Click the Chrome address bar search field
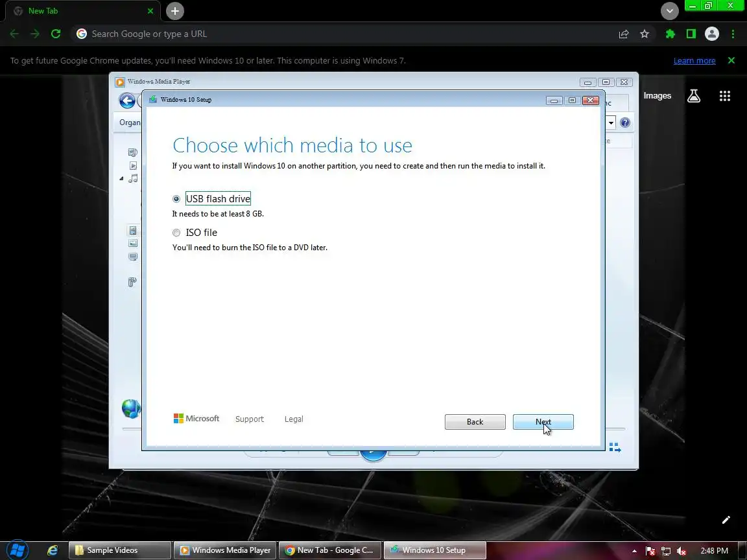The image size is (747, 560). 343,34
